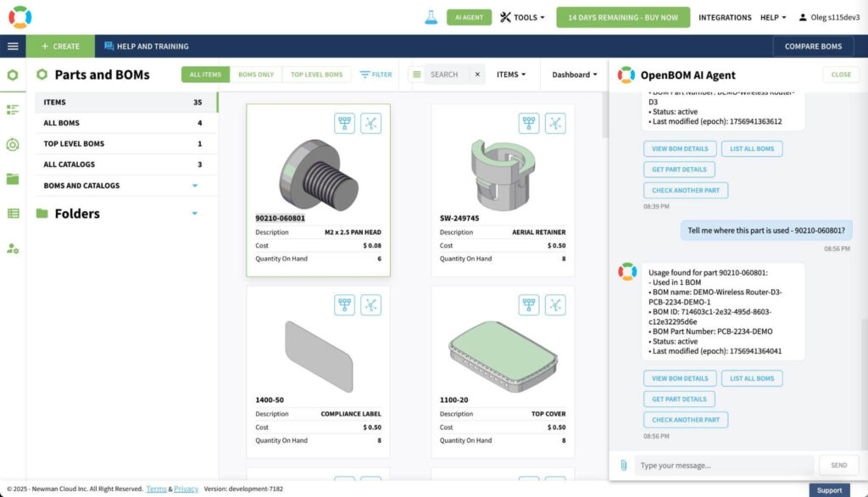Open graph view for part 1400-50
The image size is (868, 497).
pos(371,304)
